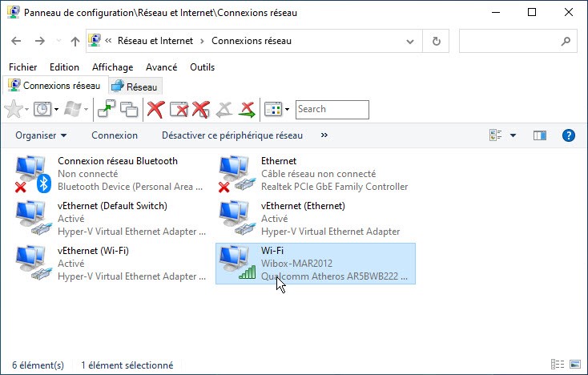Click the overlapping windows duplicate icon
The width and height of the screenshot is (588, 375).
(129, 109)
